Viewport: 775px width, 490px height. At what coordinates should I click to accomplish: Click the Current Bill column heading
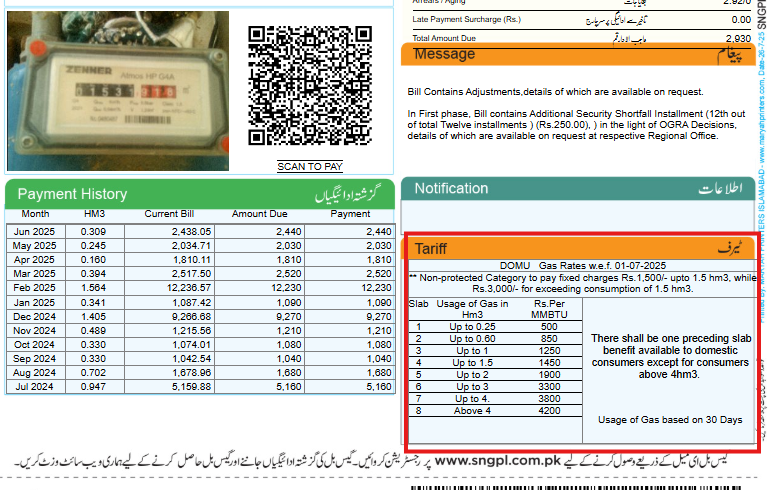tap(169, 214)
